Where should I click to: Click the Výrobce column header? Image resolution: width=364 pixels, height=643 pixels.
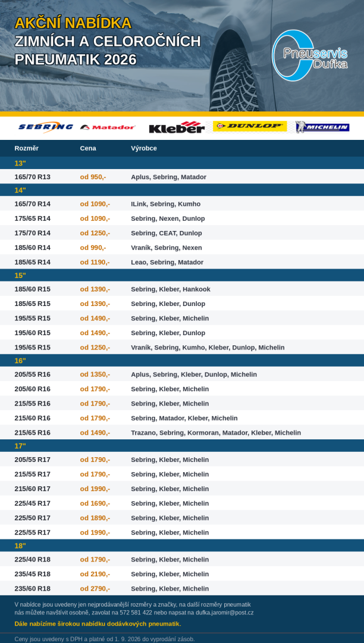click(x=144, y=148)
